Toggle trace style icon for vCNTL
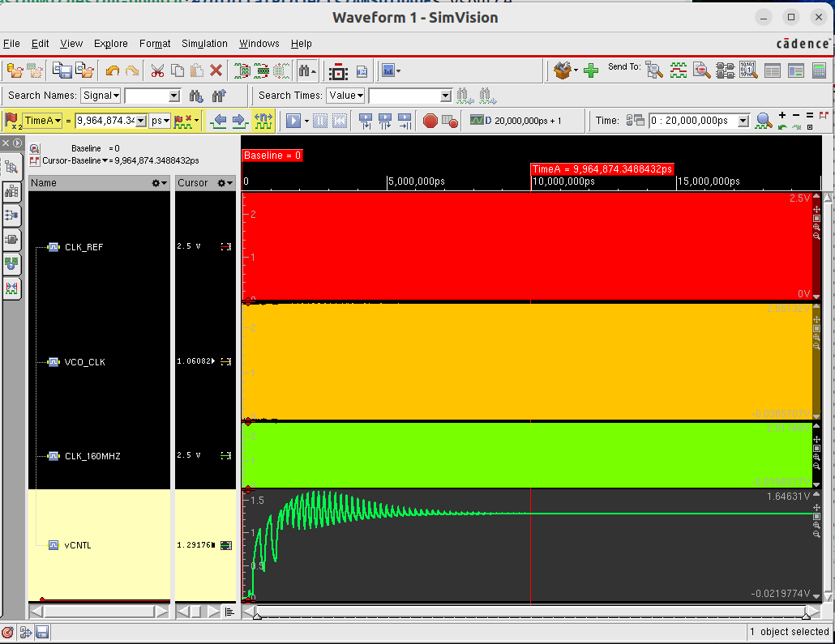 tap(225, 545)
